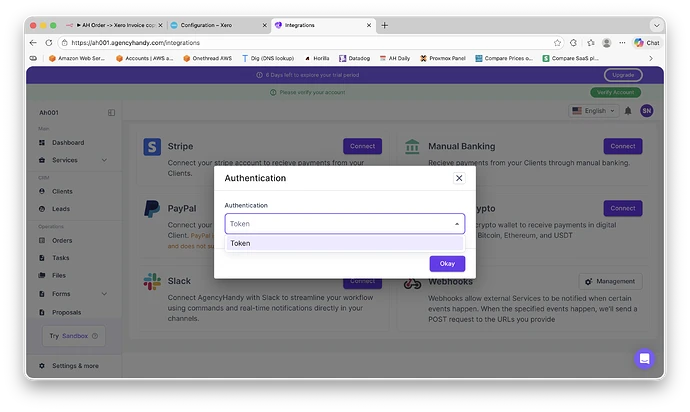Open the SN user avatar menu
The height and width of the screenshot is (412, 690).
646,110
